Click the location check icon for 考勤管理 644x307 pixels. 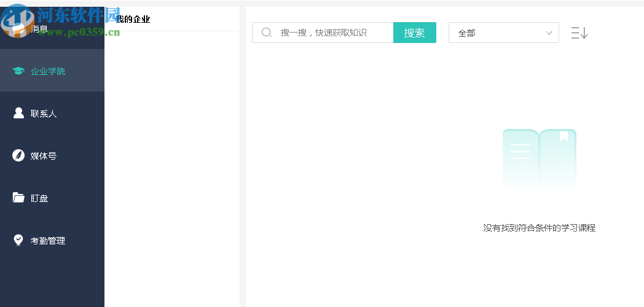[18, 240]
